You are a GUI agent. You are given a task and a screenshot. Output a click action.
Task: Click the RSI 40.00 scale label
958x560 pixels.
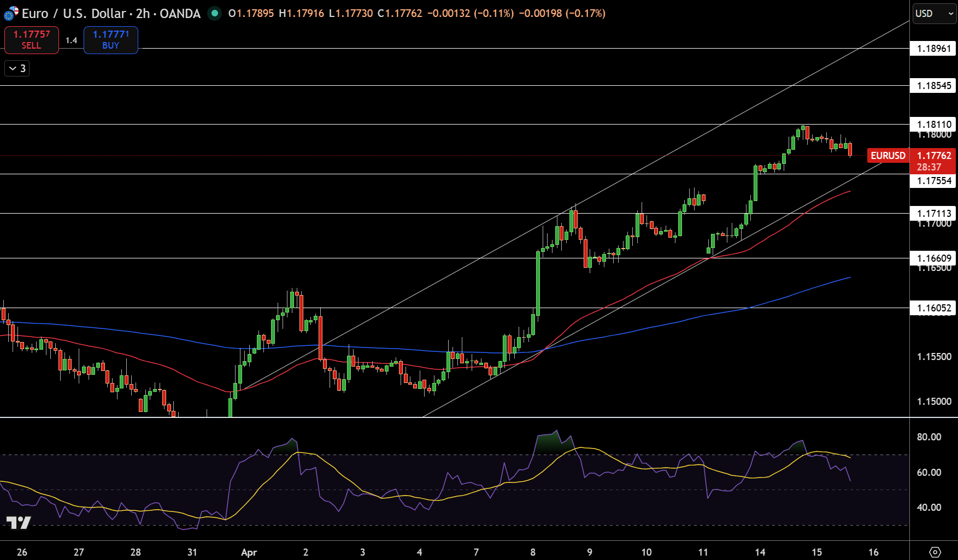click(x=928, y=508)
